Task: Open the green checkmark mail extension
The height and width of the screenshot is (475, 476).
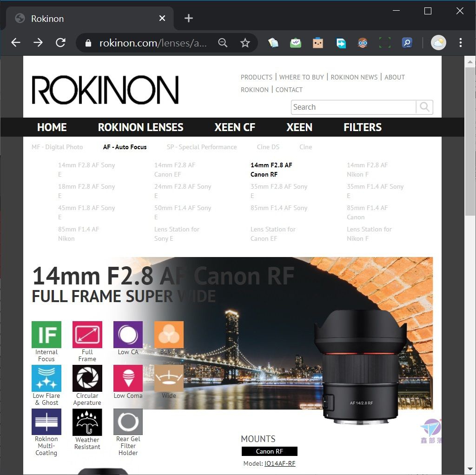Action: pyautogui.click(x=295, y=43)
